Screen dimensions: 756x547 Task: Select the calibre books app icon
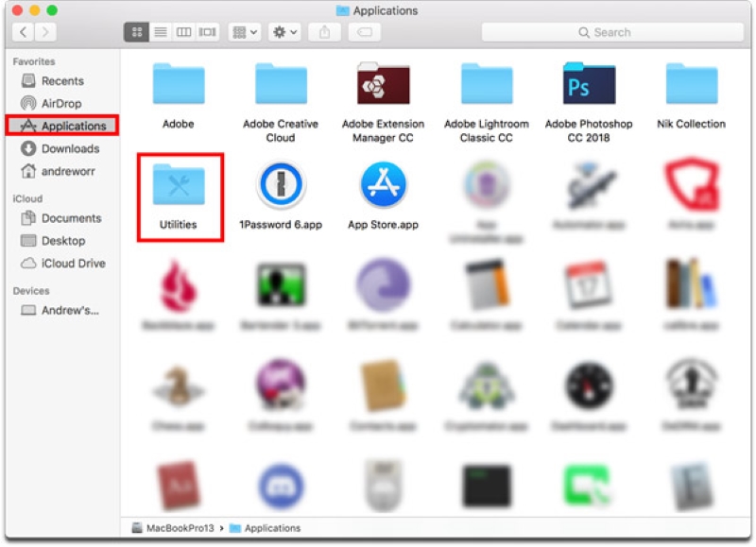pyautogui.click(x=692, y=284)
